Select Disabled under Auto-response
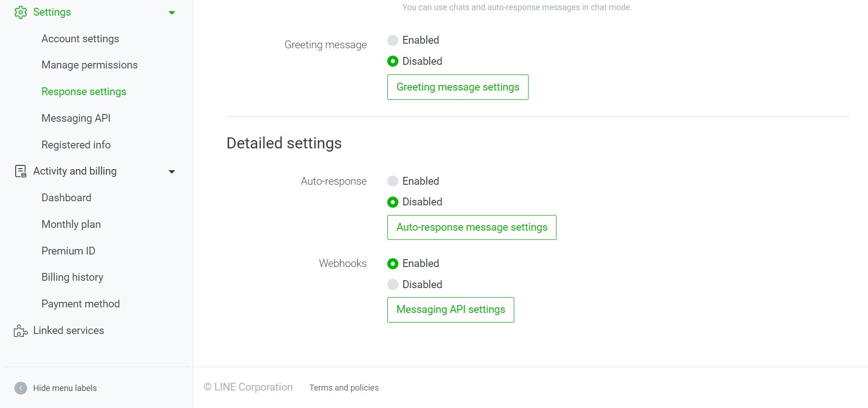 tap(393, 202)
